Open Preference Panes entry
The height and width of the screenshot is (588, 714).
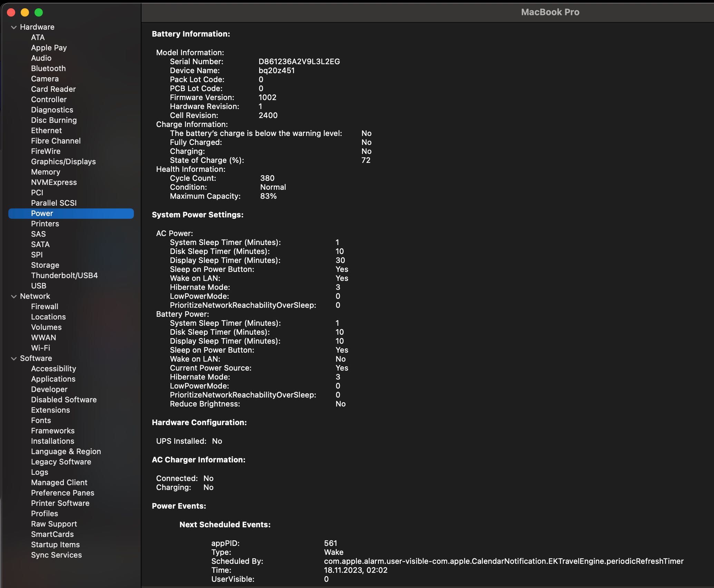coord(62,493)
